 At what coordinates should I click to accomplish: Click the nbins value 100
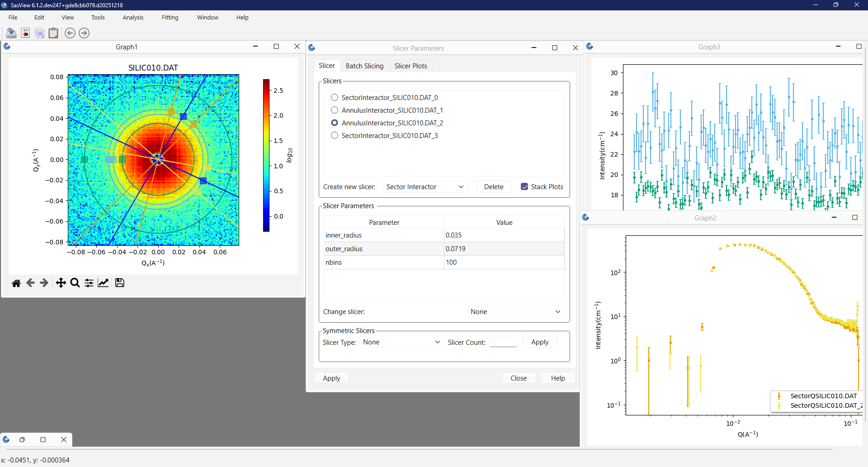tap(504, 262)
